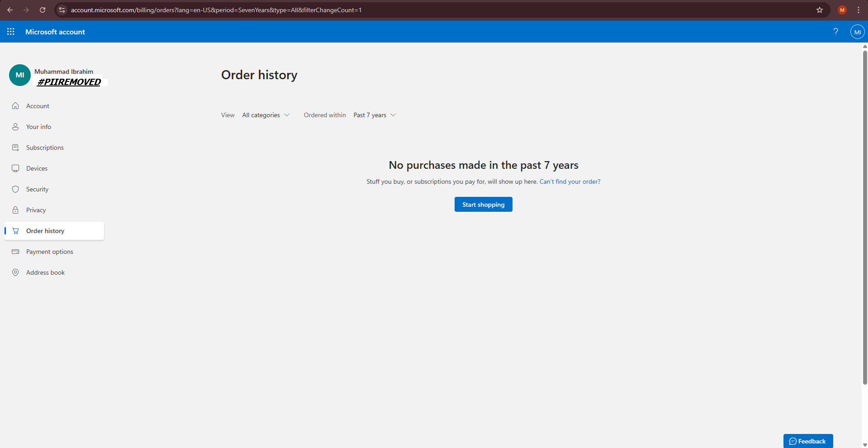Click the Privacy padlock icon
Screen dimensions: 868x448
pyautogui.click(x=15, y=210)
